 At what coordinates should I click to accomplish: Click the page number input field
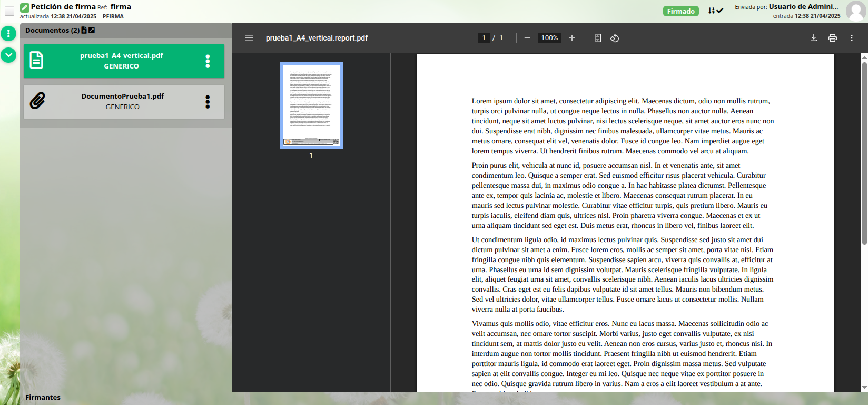(484, 38)
